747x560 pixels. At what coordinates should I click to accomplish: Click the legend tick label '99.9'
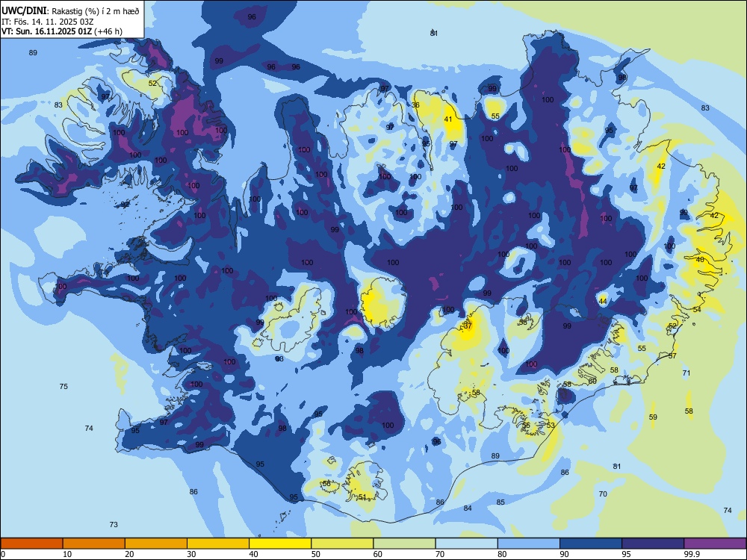coord(692,554)
